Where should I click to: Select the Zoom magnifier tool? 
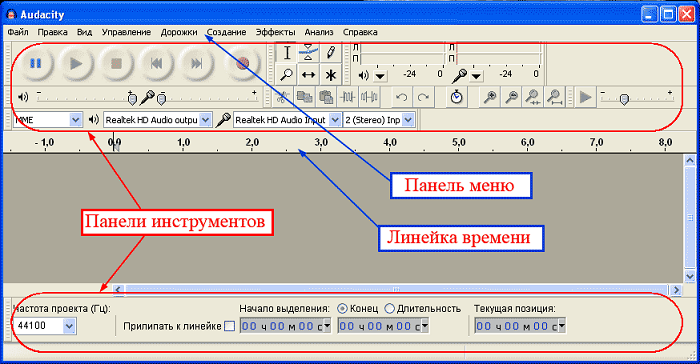(x=287, y=75)
